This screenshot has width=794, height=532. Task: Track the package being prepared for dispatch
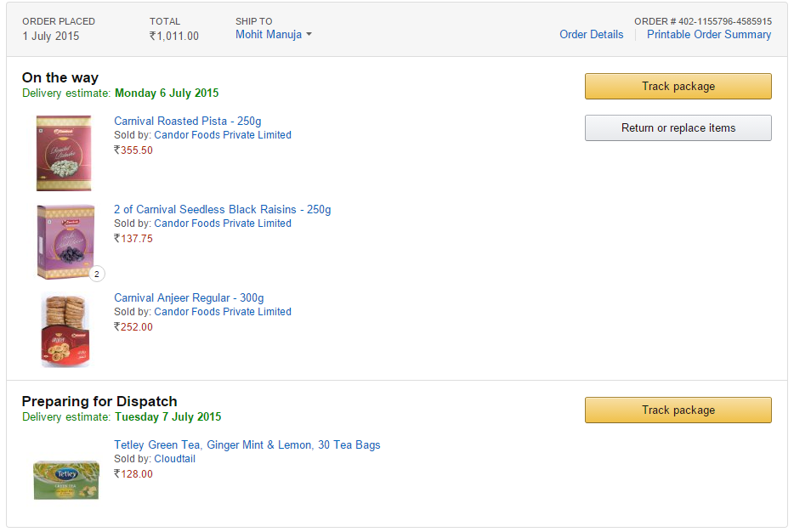pyautogui.click(x=678, y=410)
